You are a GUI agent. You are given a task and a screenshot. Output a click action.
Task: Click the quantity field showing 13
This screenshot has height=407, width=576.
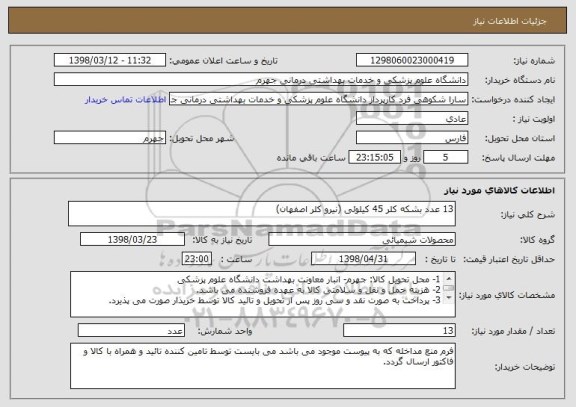click(399, 331)
